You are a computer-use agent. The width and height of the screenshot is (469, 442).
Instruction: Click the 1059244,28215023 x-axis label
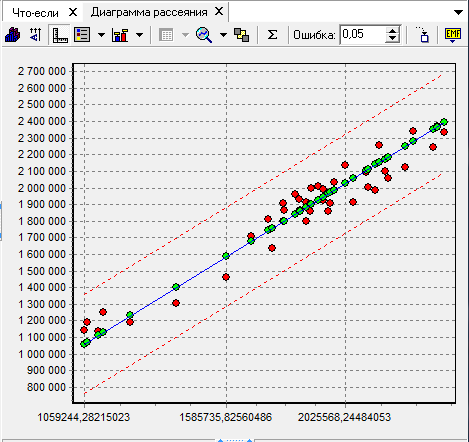[x=83, y=417]
